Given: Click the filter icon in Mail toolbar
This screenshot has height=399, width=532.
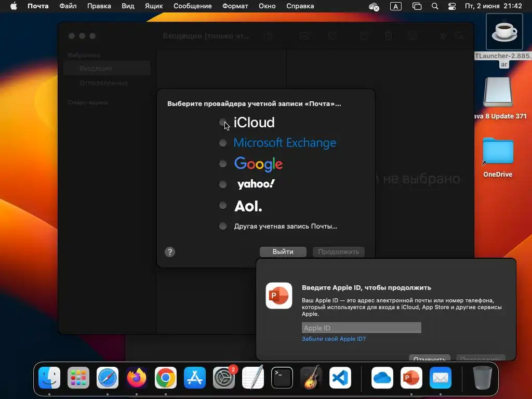Looking at the screenshot, I should pyautogui.click(x=268, y=36).
